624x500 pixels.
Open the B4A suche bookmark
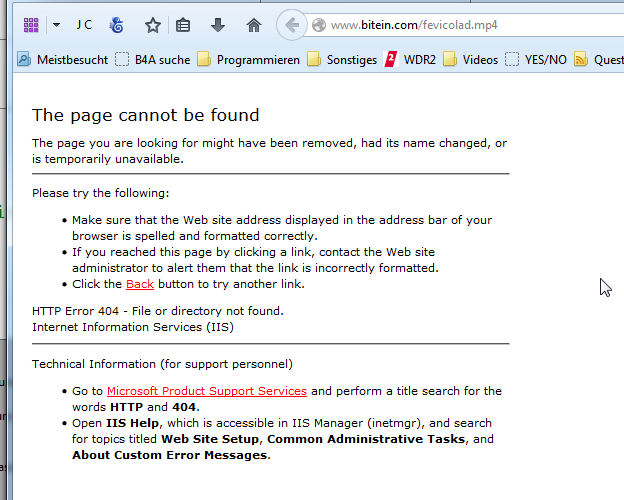(152, 60)
